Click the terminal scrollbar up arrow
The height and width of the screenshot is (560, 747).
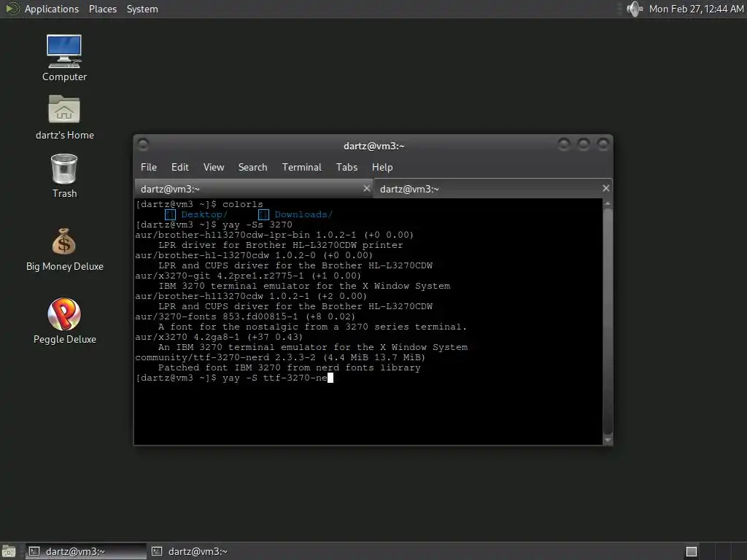(608, 203)
